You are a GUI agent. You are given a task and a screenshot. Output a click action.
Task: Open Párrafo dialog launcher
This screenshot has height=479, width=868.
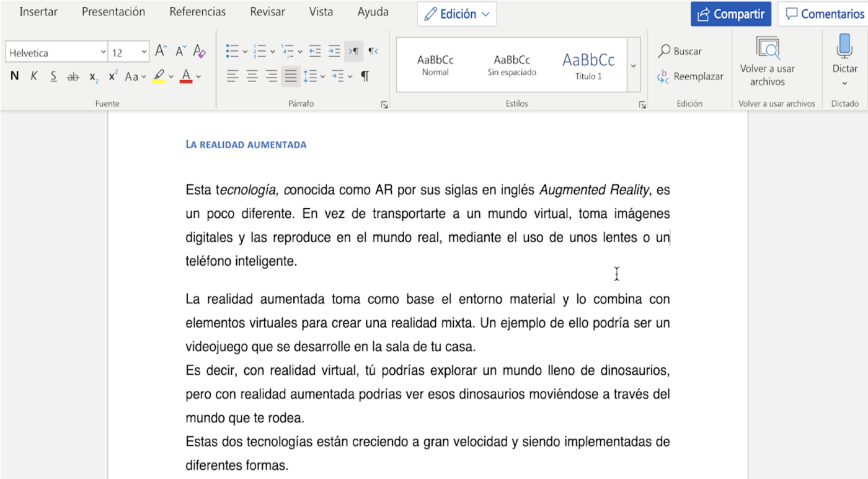pyautogui.click(x=384, y=105)
